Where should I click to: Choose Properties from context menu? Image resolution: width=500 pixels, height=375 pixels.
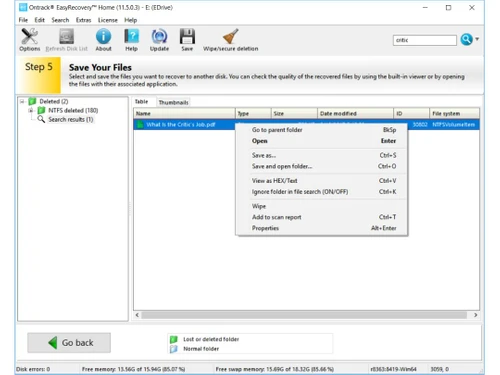(322, 228)
